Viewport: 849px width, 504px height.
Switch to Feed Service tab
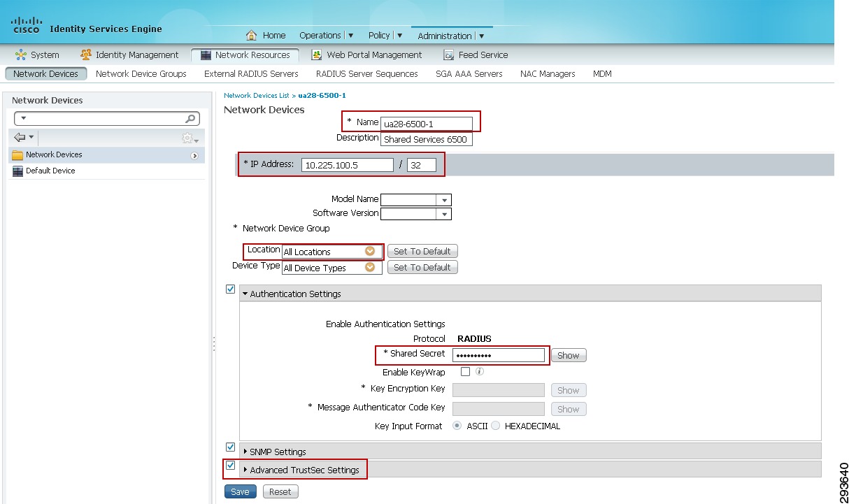coord(476,55)
